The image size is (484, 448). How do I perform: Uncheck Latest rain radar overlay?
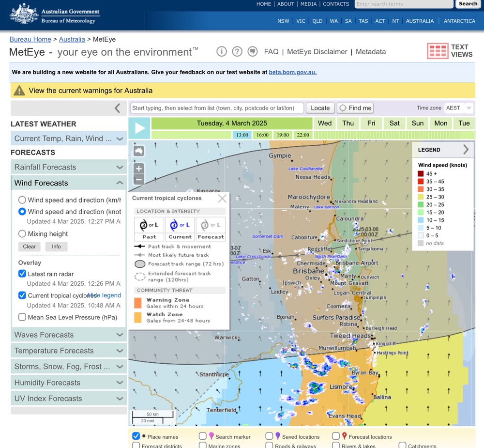[x=22, y=274]
